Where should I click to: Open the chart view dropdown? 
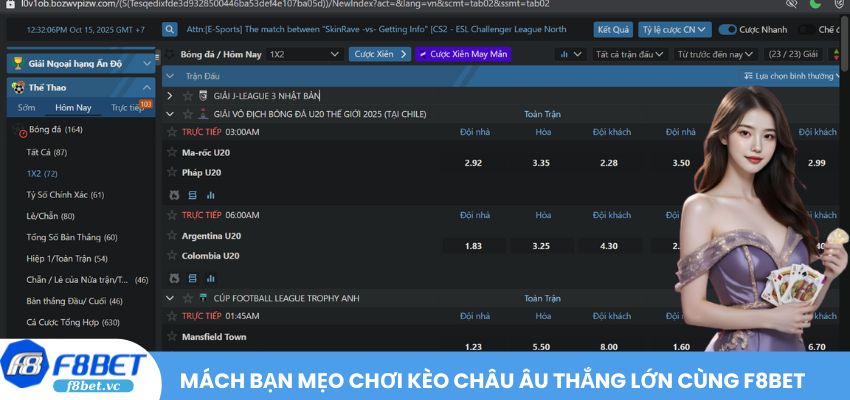(570, 54)
